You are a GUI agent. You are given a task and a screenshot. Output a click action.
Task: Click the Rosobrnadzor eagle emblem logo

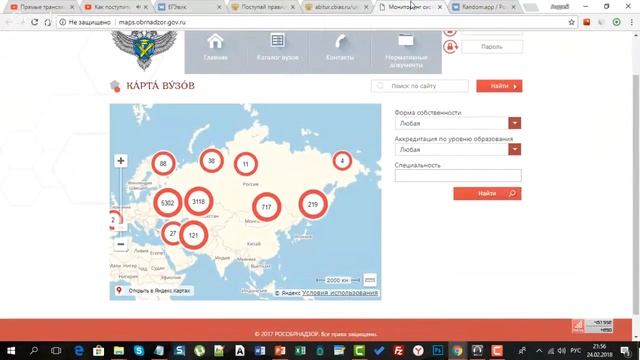pos(144,50)
